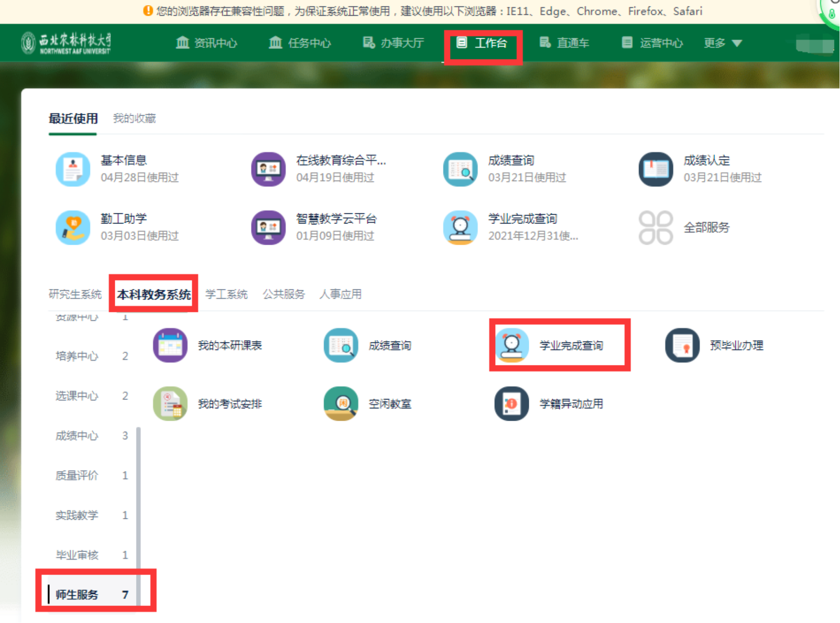Open the 基本信息 icon in recent apps
This screenshot has width=840, height=623.
(73, 169)
